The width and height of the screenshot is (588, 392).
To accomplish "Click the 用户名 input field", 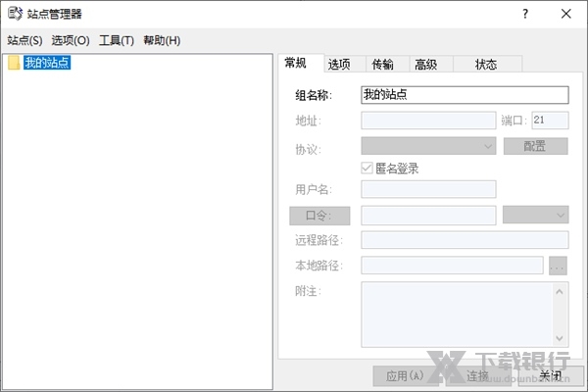I will [428, 189].
